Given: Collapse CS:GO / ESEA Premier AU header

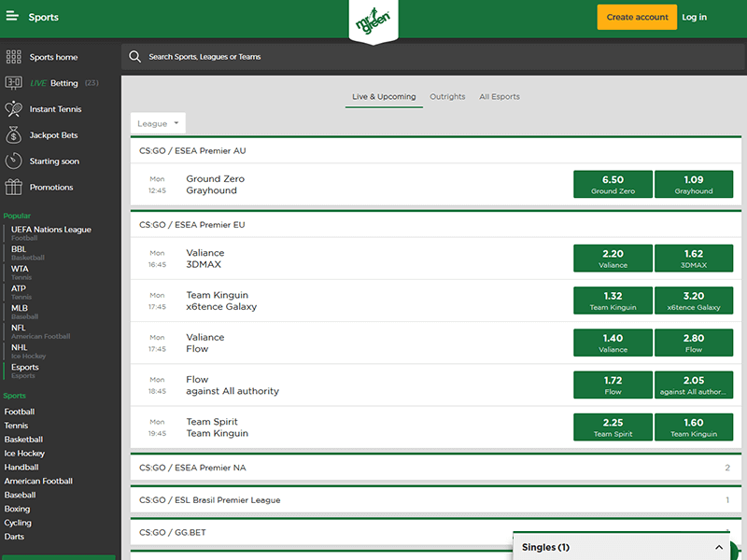Looking at the screenshot, I should [x=435, y=150].
